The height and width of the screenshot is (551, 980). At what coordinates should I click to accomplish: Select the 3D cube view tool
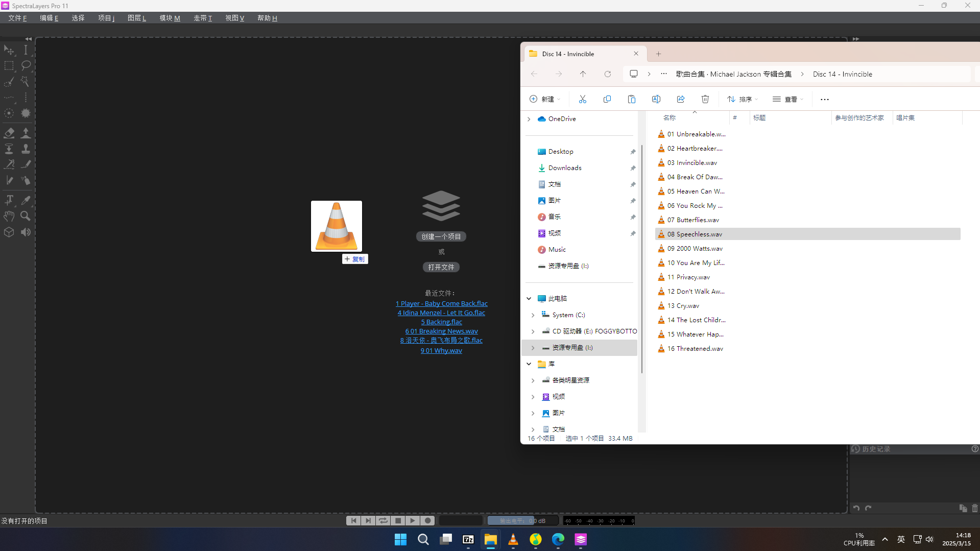click(9, 232)
